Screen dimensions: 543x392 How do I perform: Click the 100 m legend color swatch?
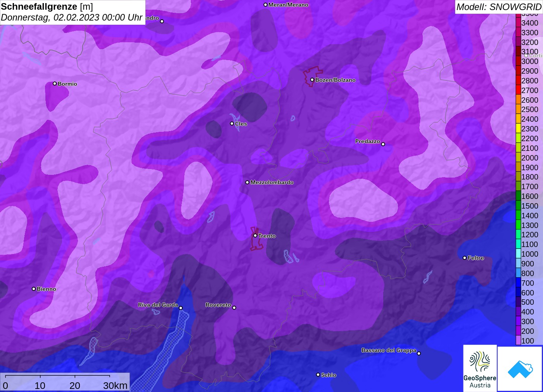point(518,340)
